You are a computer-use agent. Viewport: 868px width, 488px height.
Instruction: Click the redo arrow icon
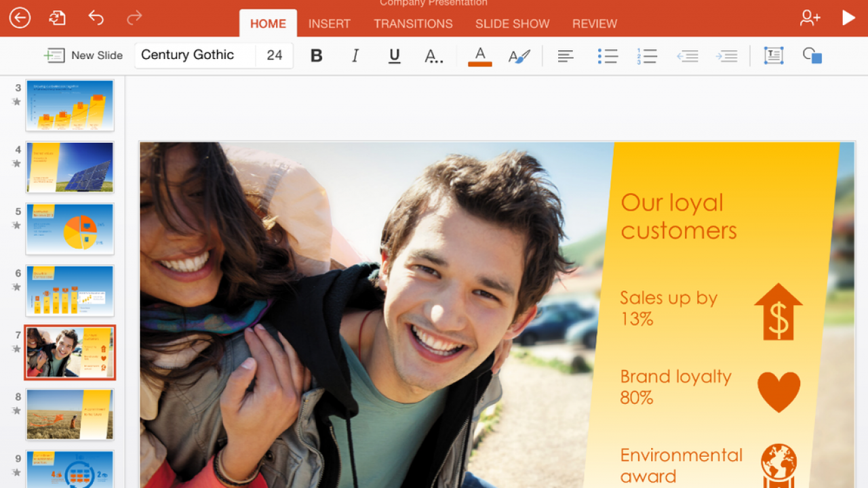tap(134, 18)
